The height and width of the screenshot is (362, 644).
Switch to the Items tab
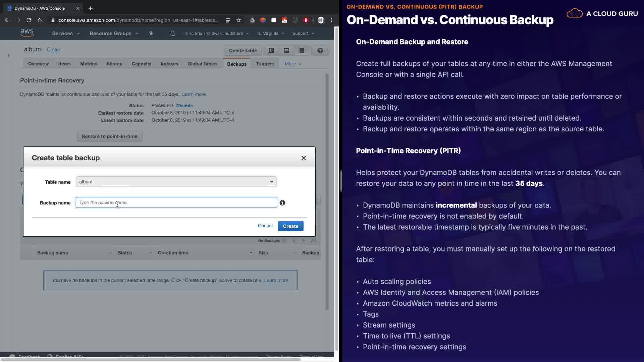pyautogui.click(x=64, y=64)
